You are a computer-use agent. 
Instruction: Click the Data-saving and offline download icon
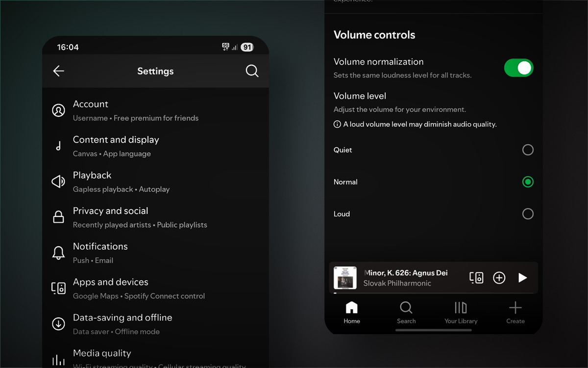pos(58,324)
